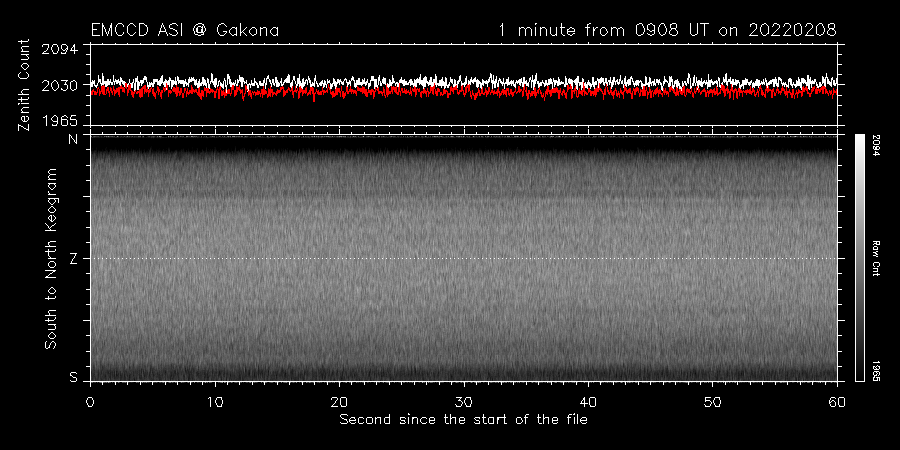The height and width of the screenshot is (450, 900).
Task: Click the 60 second tick label
Action: pos(837,401)
